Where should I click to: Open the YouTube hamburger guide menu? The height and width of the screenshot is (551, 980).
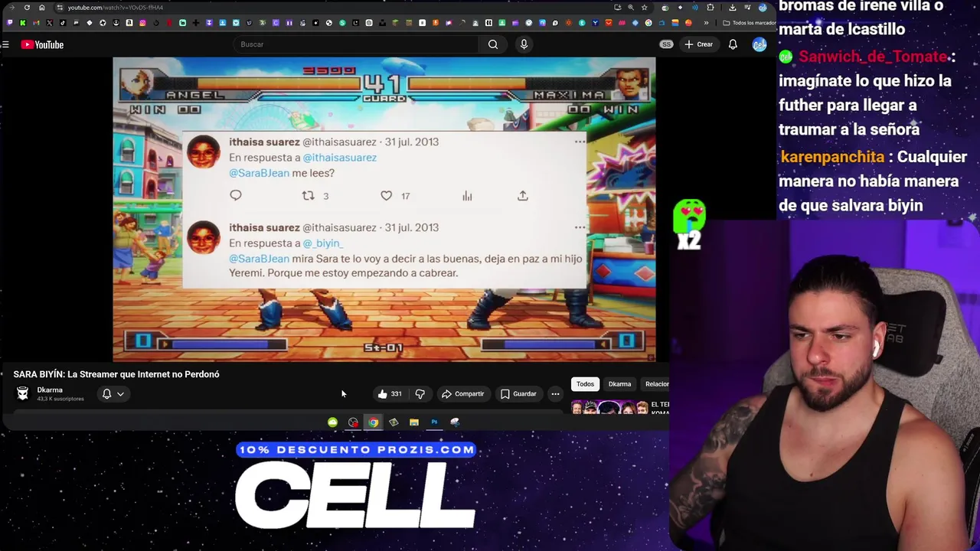(5, 44)
